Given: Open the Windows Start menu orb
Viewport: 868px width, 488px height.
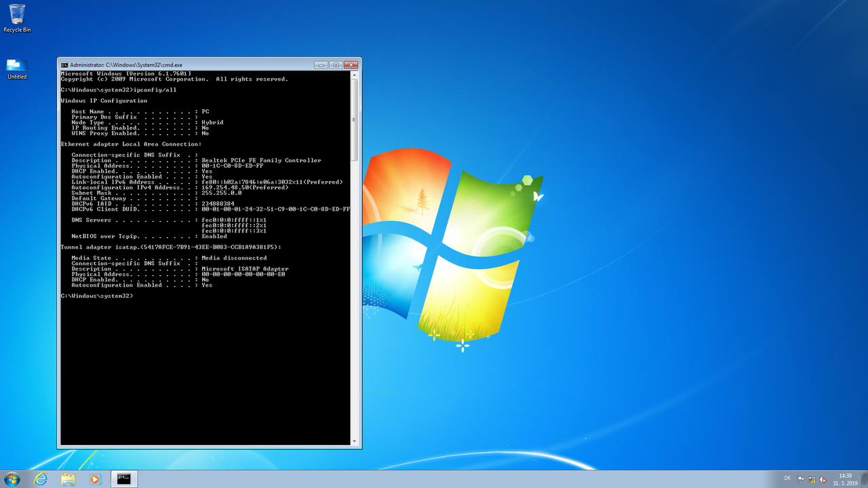Looking at the screenshot, I should click(x=12, y=479).
